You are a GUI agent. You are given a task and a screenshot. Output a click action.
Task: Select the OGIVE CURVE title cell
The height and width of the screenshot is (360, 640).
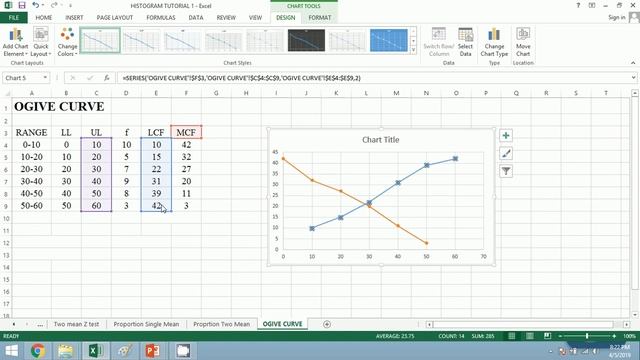click(x=59, y=107)
